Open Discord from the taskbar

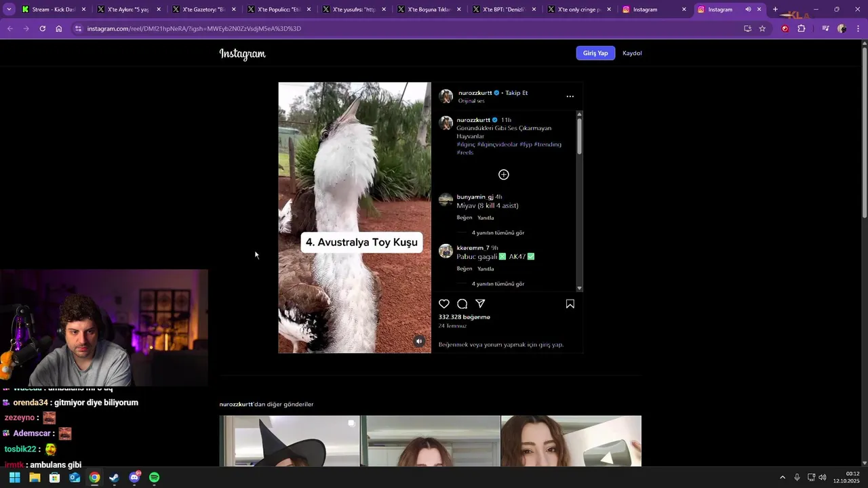(134, 477)
